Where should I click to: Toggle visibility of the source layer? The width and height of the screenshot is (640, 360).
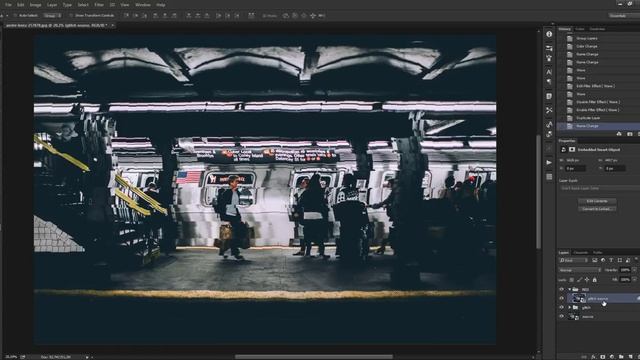pyautogui.click(x=562, y=316)
